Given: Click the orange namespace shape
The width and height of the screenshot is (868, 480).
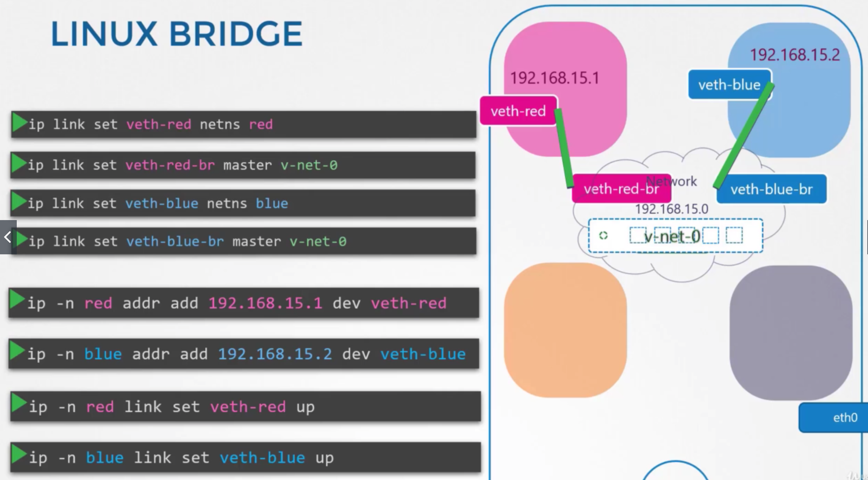Looking at the screenshot, I should pos(565,330).
